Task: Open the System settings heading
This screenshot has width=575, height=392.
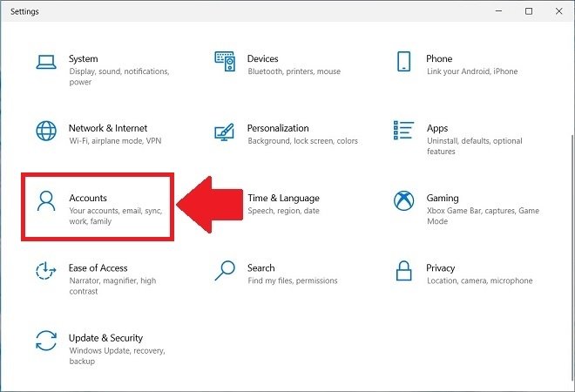Action: point(84,58)
